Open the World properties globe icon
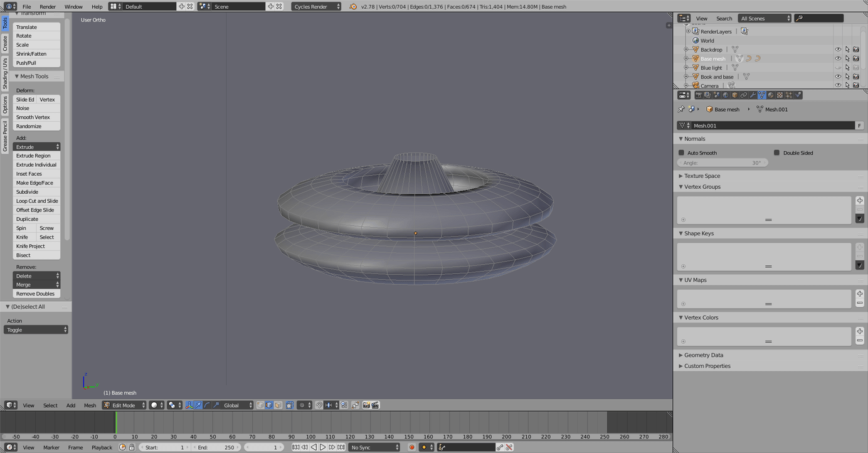 point(724,95)
